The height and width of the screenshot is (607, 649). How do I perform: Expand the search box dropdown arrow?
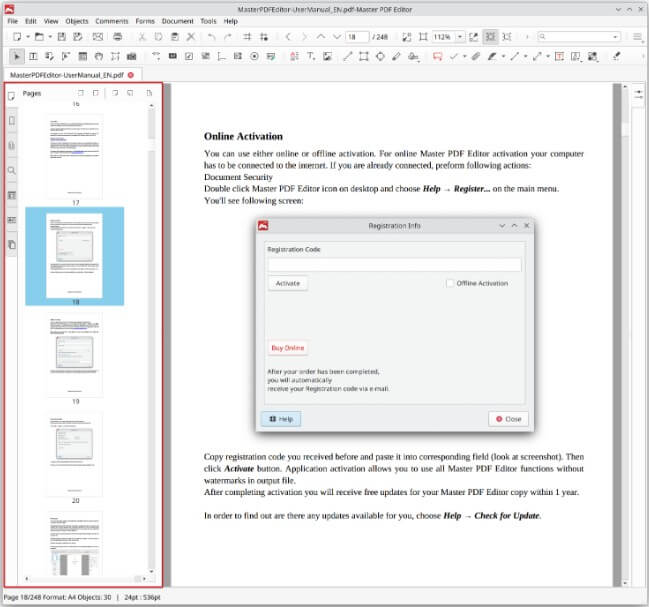pyautogui.click(x=615, y=37)
